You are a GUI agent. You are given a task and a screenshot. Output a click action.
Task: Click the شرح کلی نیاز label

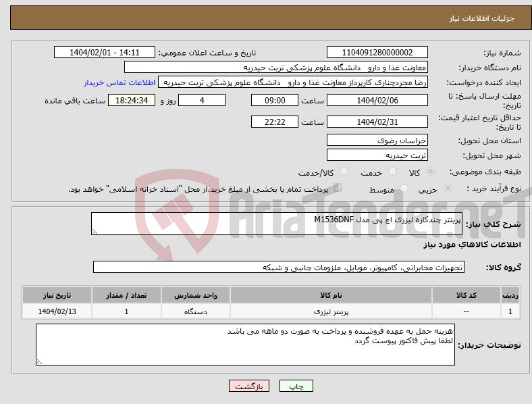[493, 224]
